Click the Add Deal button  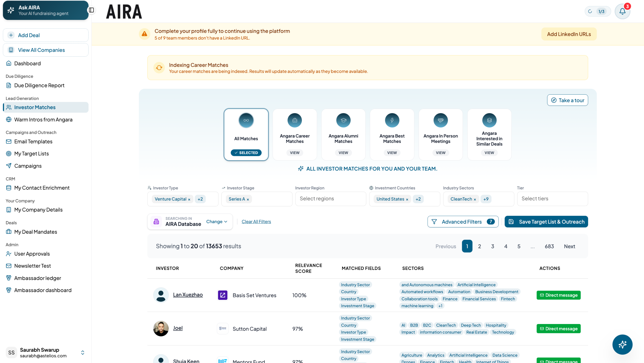click(x=46, y=35)
